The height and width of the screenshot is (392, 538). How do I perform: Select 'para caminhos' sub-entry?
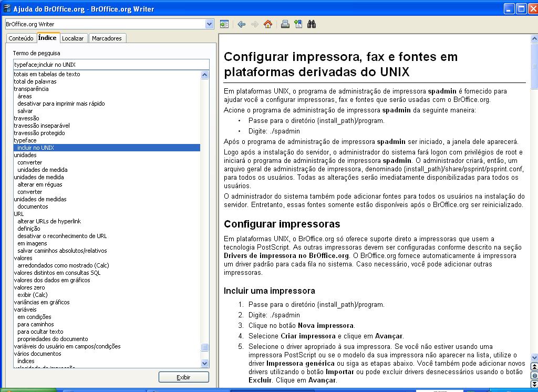point(36,324)
